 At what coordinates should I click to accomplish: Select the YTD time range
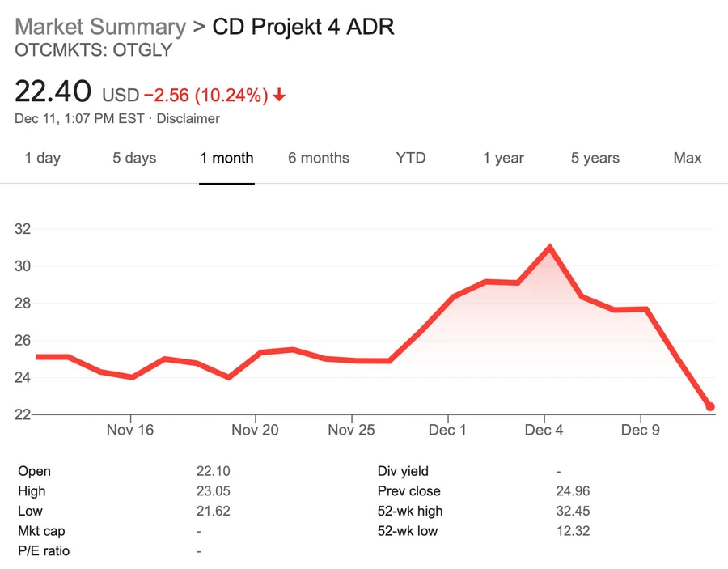click(x=411, y=158)
